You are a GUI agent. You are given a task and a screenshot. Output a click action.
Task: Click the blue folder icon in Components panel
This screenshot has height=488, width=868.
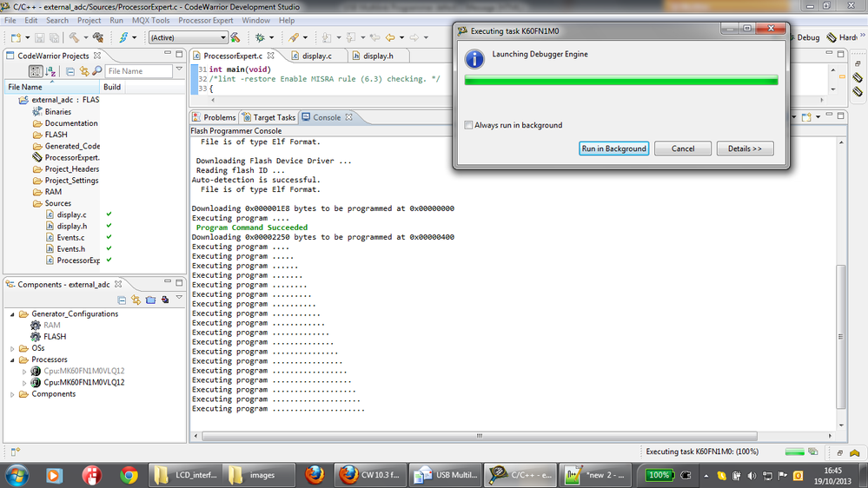pyautogui.click(x=150, y=300)
